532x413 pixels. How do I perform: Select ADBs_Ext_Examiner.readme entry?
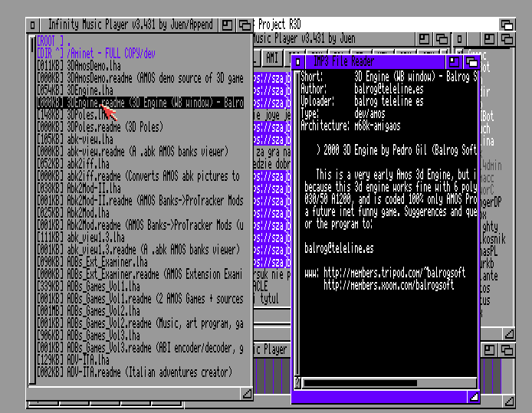[x=140, y=274]
